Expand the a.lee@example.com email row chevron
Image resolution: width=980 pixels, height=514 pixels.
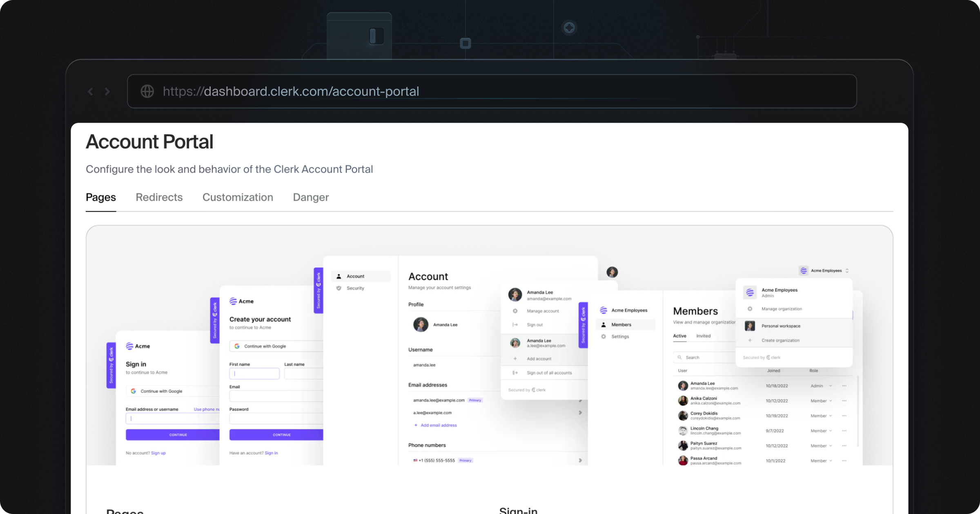pyautogui.click(x=580, y=413)
